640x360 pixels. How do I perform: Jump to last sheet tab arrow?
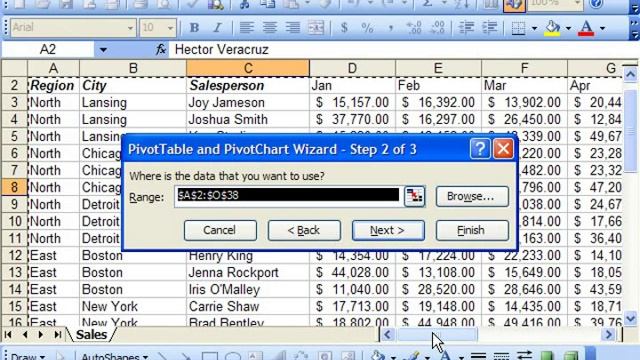tap(58, 335)
